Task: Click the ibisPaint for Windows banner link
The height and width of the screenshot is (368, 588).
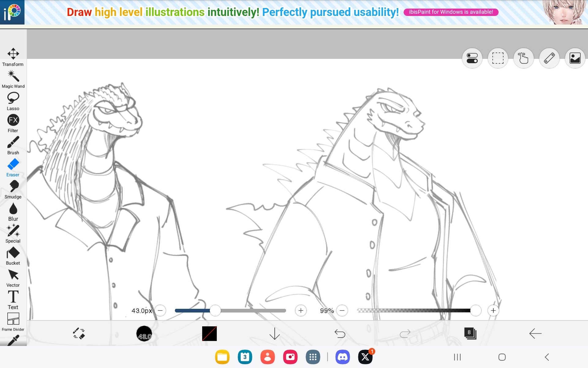Action: 451,12
